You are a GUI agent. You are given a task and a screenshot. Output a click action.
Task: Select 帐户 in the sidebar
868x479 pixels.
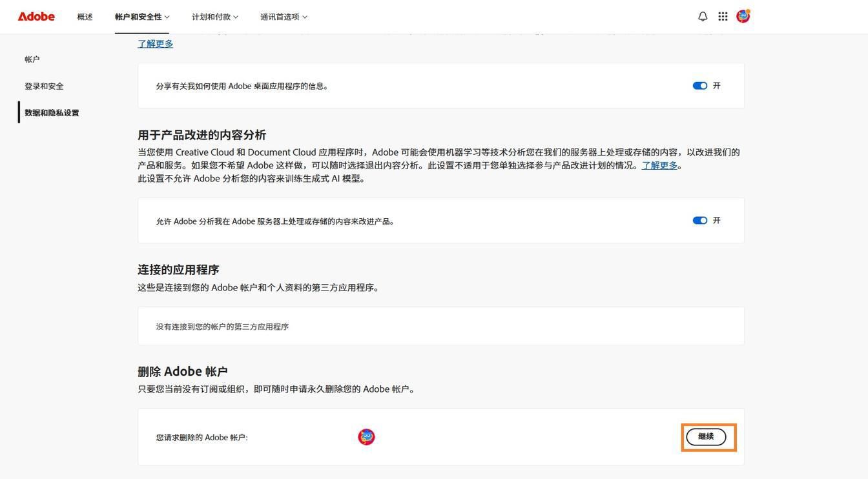tap(32, 59)
